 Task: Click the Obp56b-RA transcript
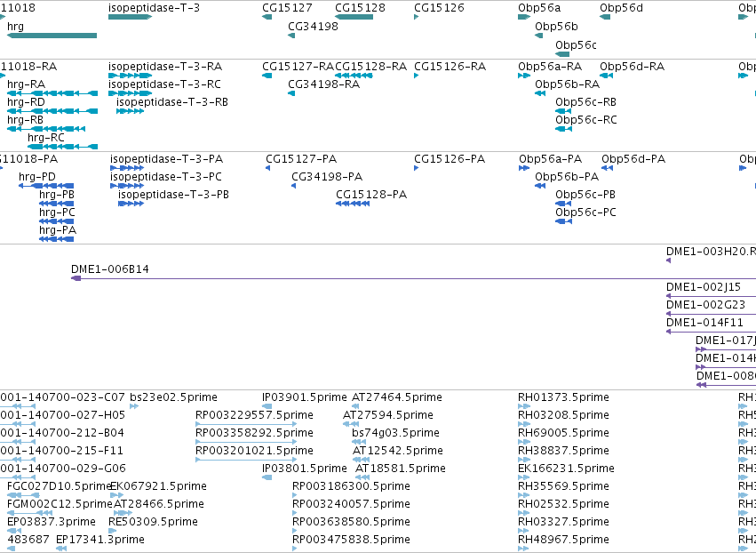pos(540,93)
